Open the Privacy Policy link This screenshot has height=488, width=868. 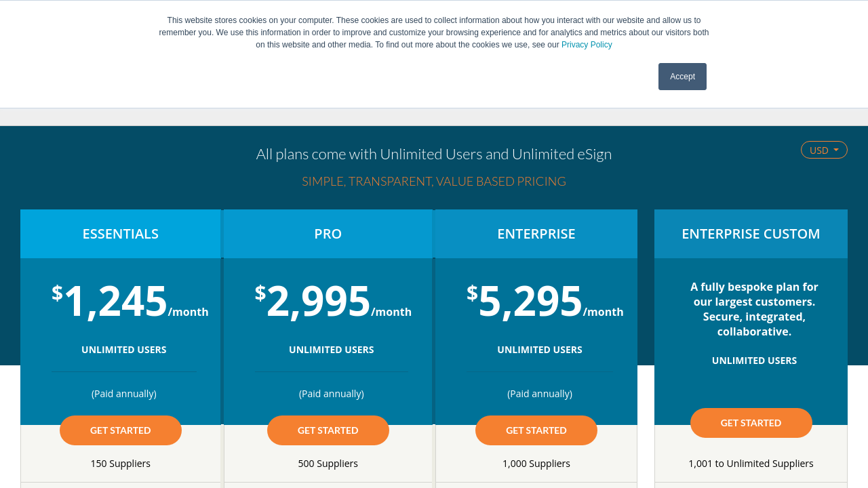[x=587, y=45]
